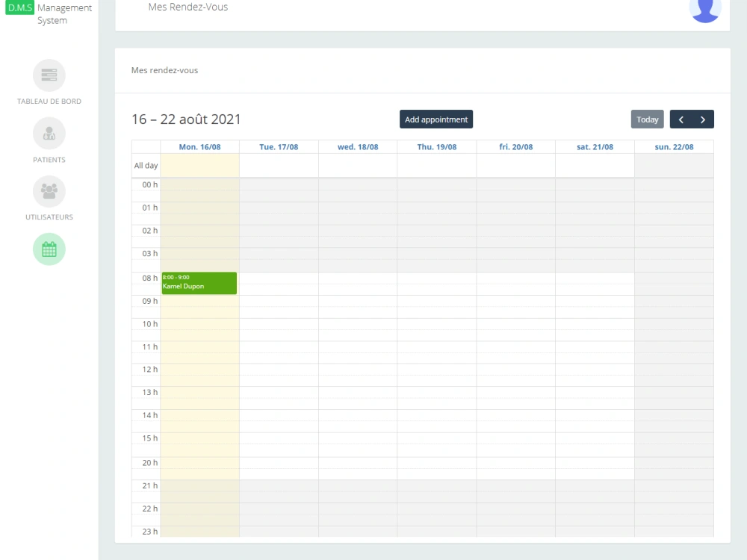Click the '09 h' time label

149,301
